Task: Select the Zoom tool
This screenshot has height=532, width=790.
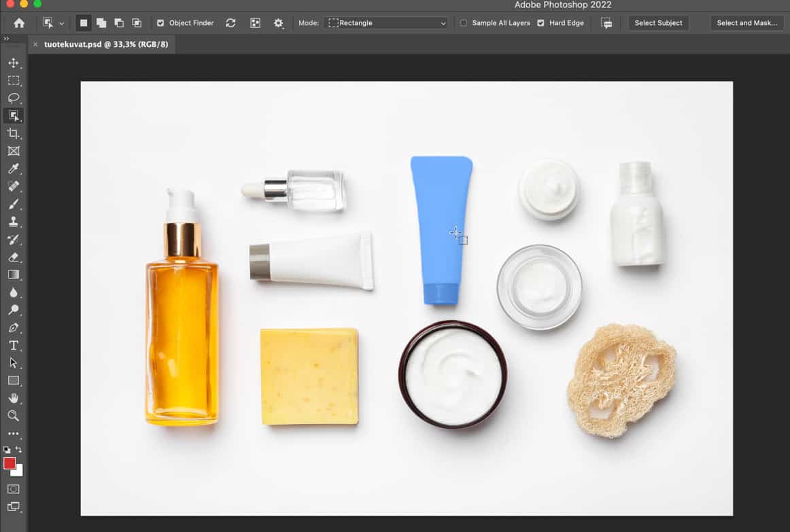Action: tap(14, 416)
